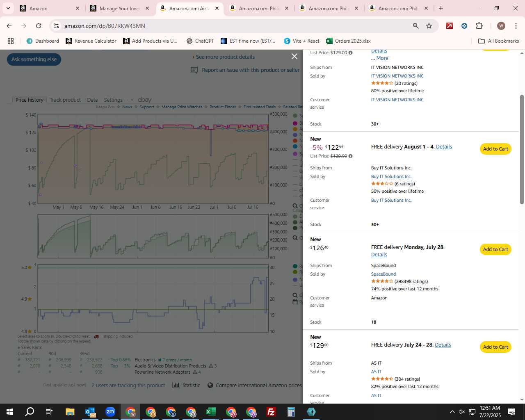
Task: Close the Manage Your Inventory tab
Action: pyautogui.click(x=147, y=8)
